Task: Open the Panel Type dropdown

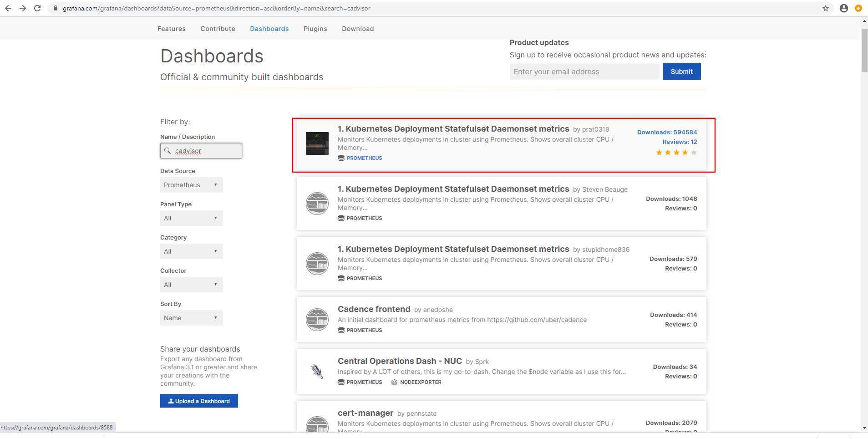Action: (x=191, y=218)
